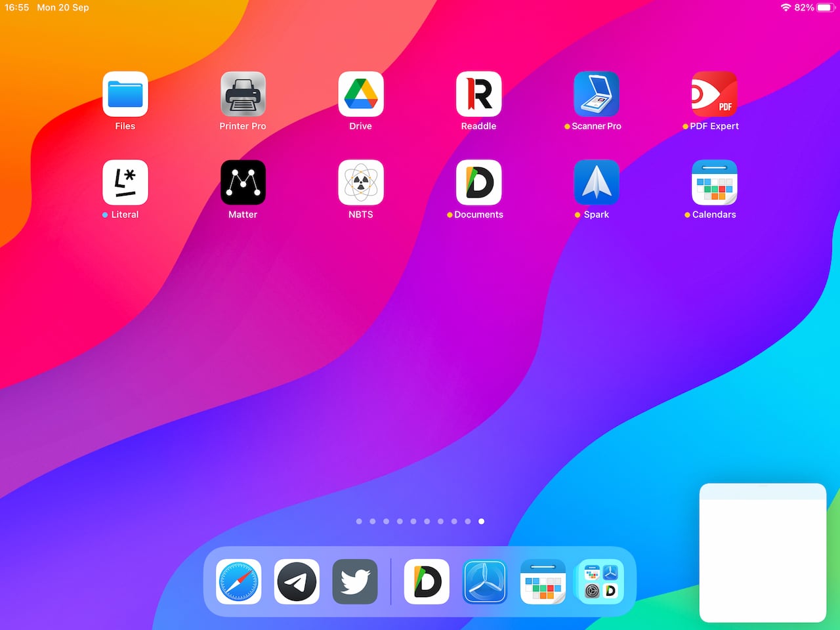840x630 pixels.
Task: Open the Files app
Action: click(x=125, y=94)
